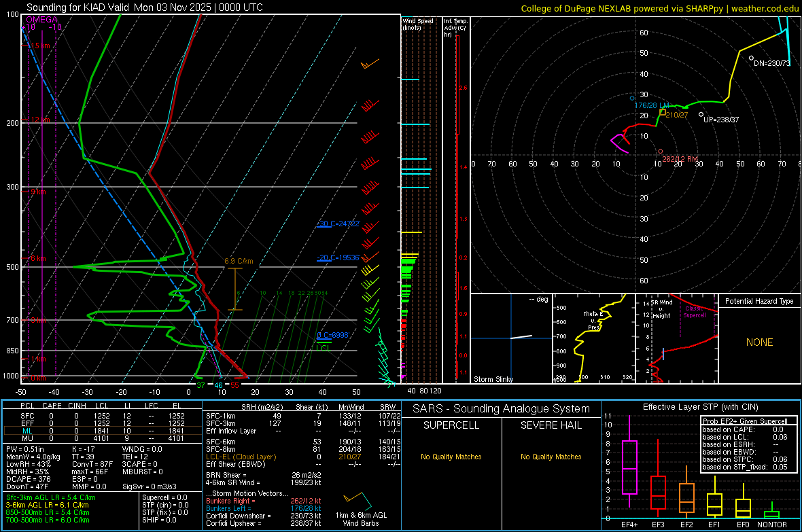802x532 pixels.
Task: Click the SUPERCELL analog heading
Action: [x=451, y=425]
